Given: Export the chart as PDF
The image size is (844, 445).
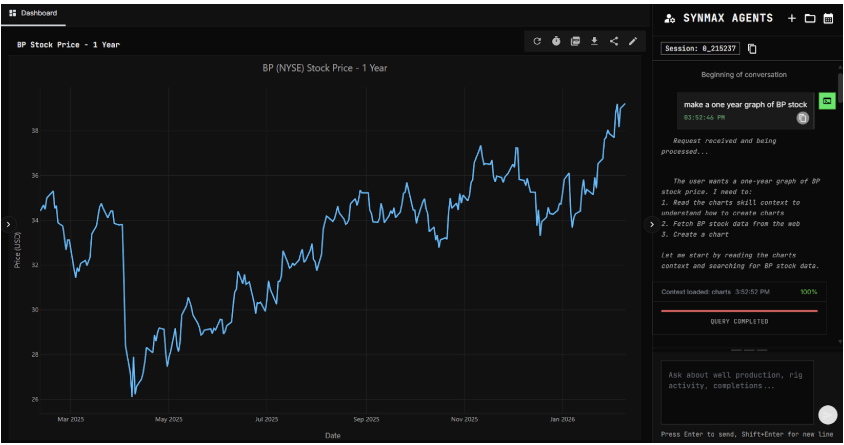Looking at the screenshot, I should (x=575, y=41).
